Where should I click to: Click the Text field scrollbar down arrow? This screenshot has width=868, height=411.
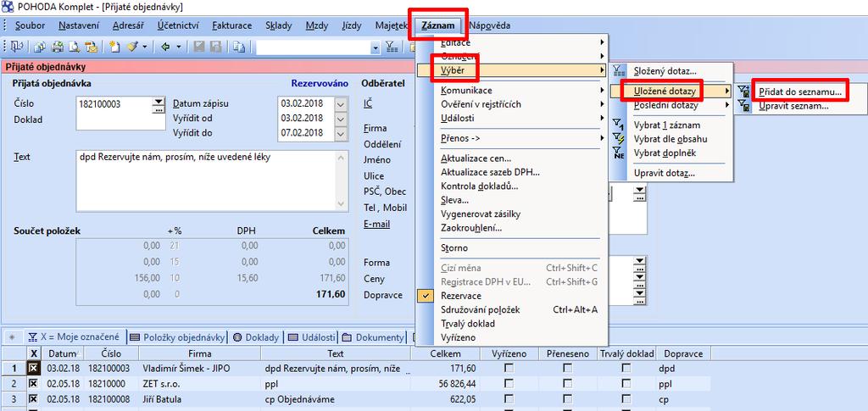[342, 204]
